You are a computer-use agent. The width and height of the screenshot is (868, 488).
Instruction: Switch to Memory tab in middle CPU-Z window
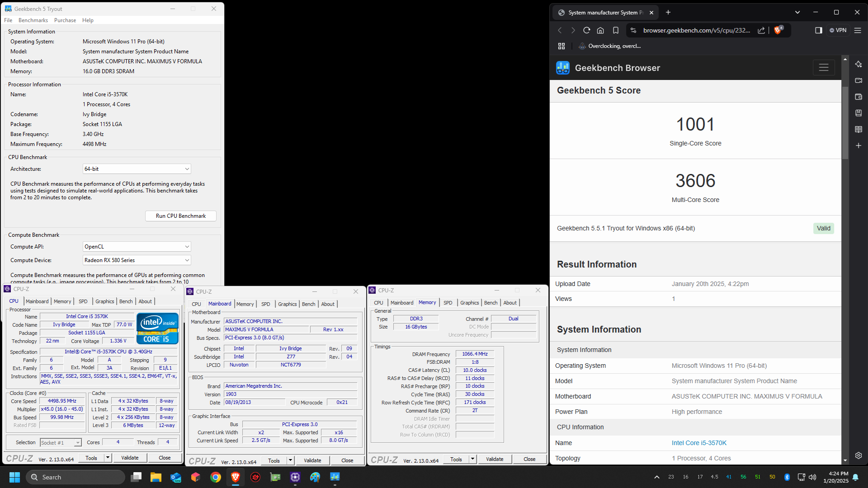pyautogui.click(x=245, y=304)
